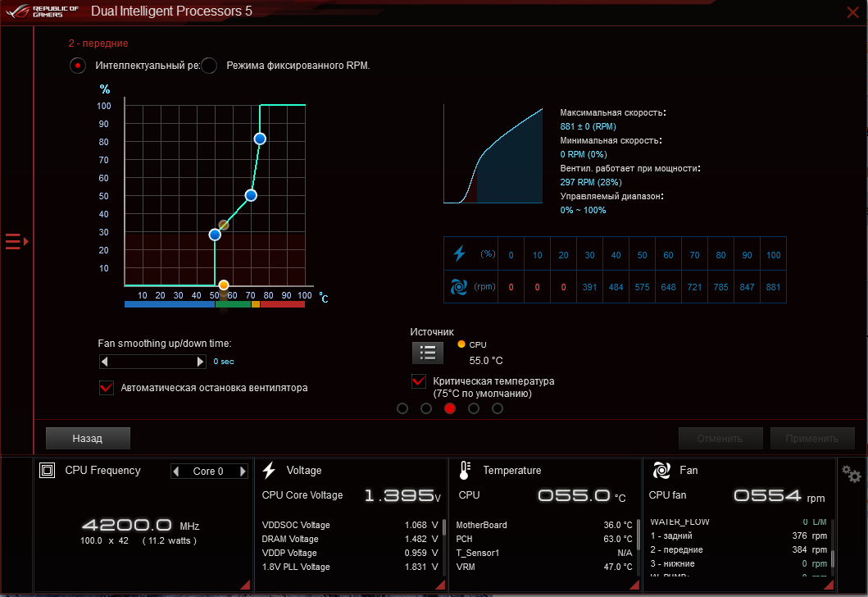Open the settings gear icon
868x597 pixels.
click(x=852, y=474)
